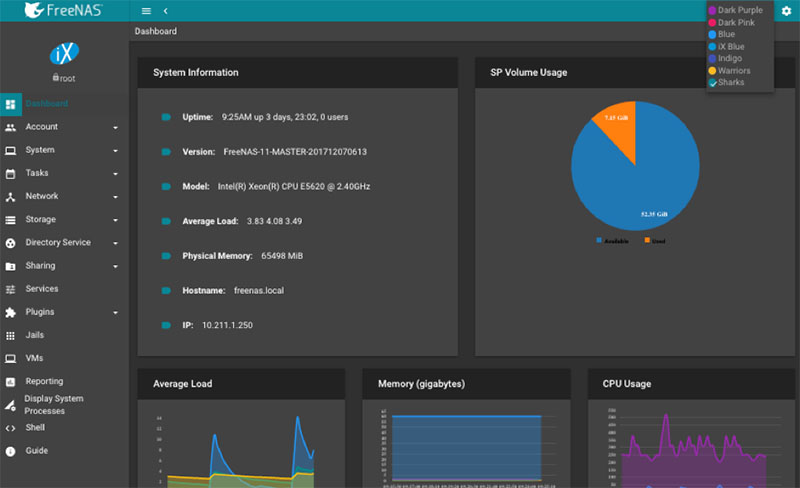The image size is (800, 488).
Task: Select the Sharks theme option
Action: pyautogui.click(x=730, y=83)
